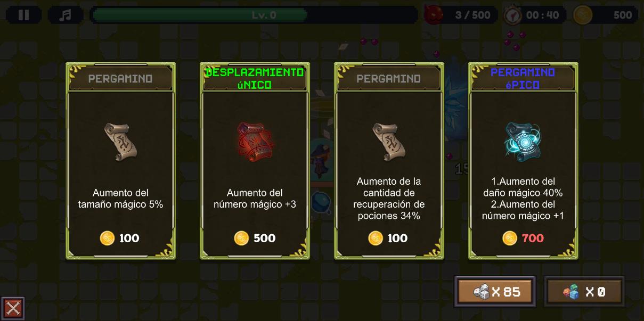Select the cyan Pergamino épico scroll icon
The image size is (644, 321).
[x=523, y=141]
